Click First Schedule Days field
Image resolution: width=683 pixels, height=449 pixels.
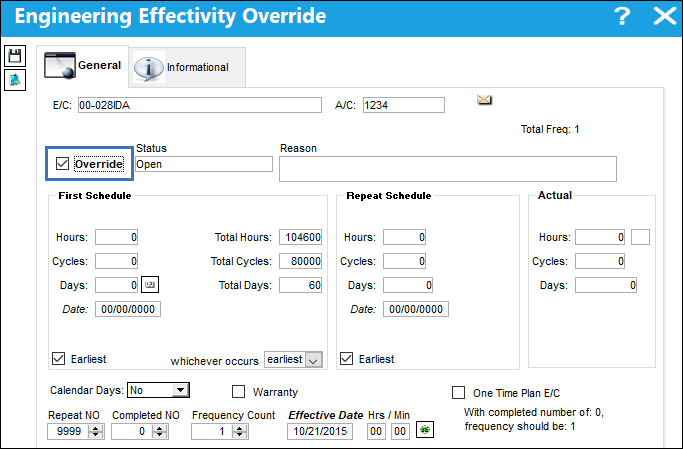pos(116,285)
